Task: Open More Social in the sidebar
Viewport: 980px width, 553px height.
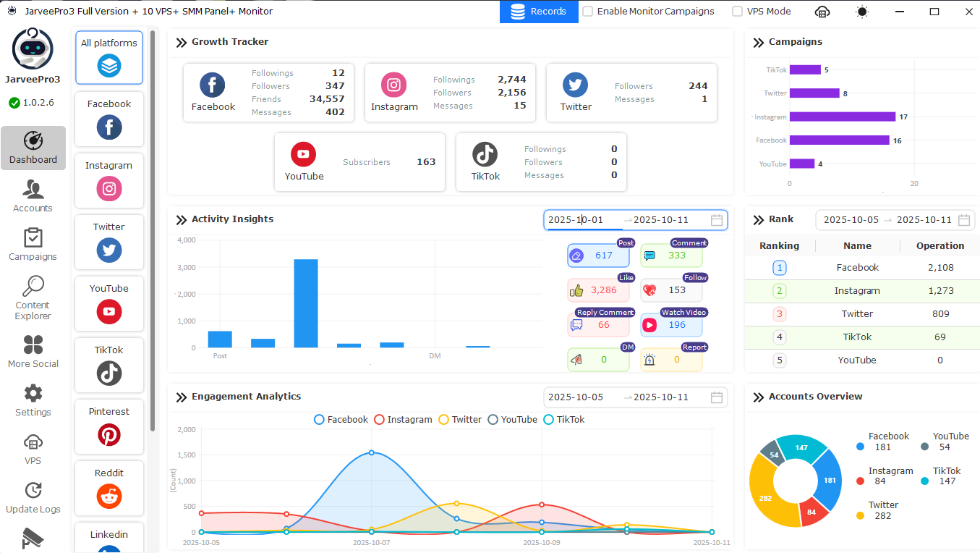Action: click(x=33, y=351)
